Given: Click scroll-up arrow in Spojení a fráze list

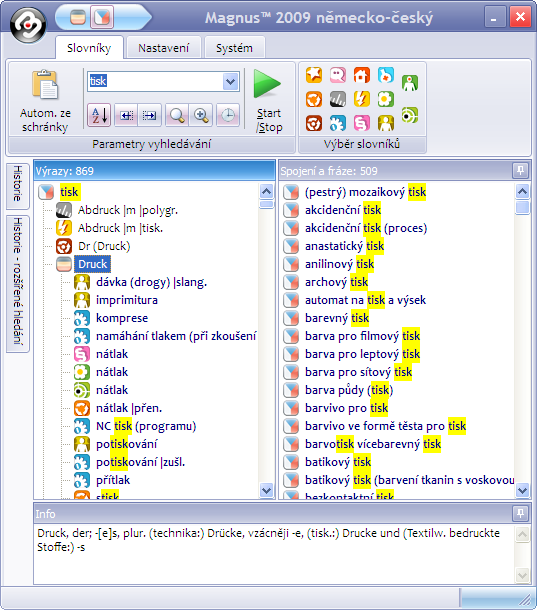Looking at the screenshot, I should [522, 191].
